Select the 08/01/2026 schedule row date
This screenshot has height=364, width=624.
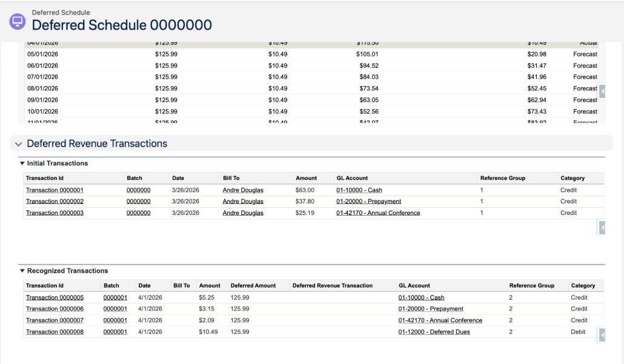tap(42, 88)
